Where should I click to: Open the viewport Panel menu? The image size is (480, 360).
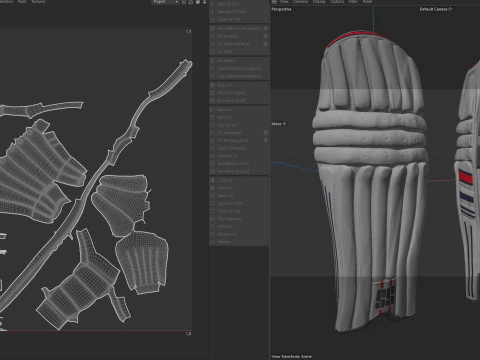coord(367,2)
